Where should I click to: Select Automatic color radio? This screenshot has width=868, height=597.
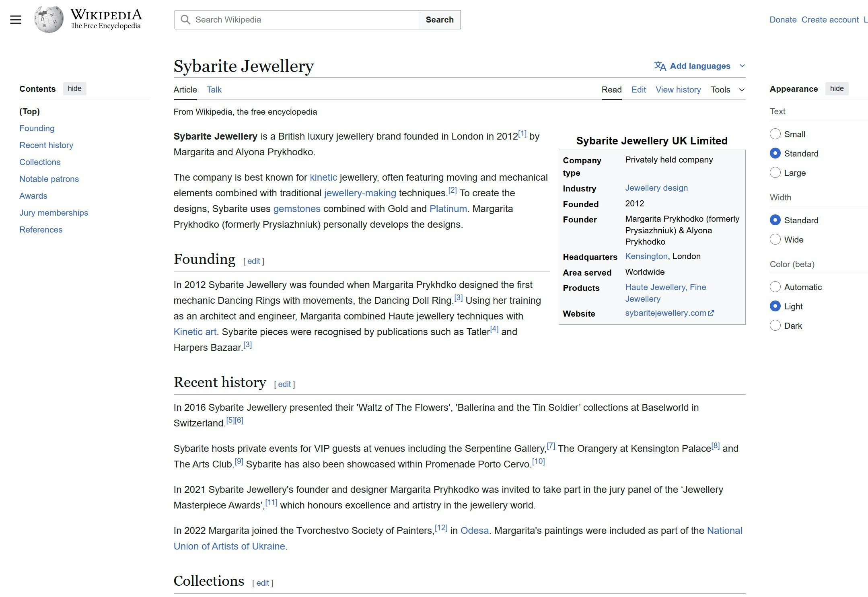pos(775,287)
